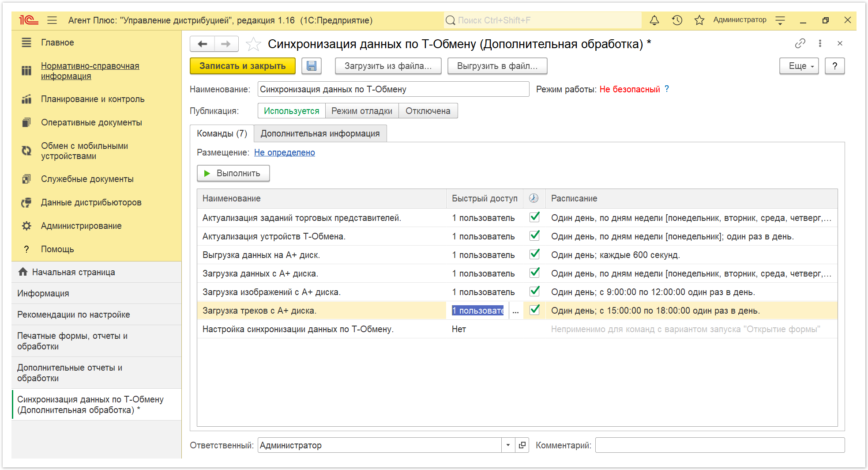
Task: Open favorites star in title bar
Action: click(x=699, y=20)
